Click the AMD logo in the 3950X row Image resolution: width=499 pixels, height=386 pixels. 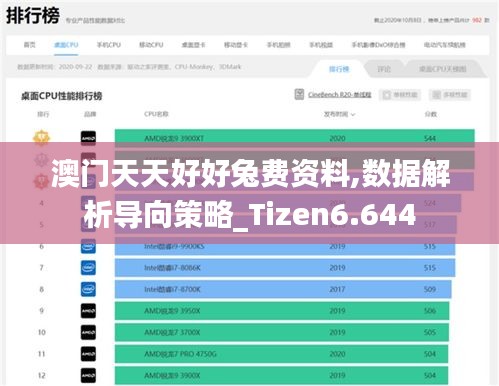pyautogui.click(x=88, y=311)
